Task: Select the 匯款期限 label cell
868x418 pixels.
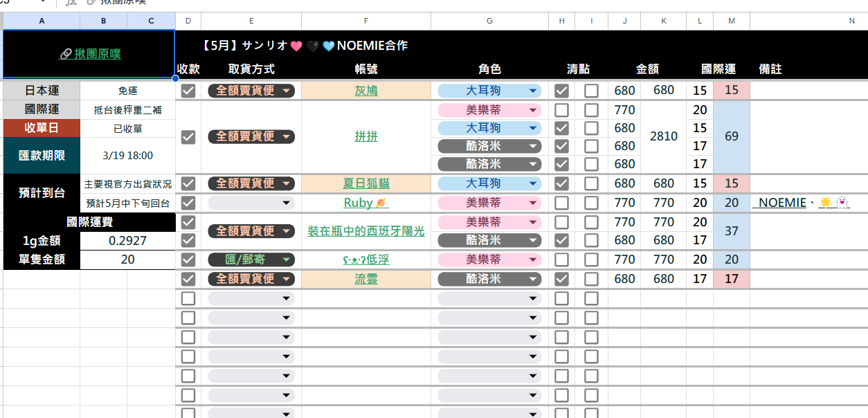Action: click(x=42, y=156)
